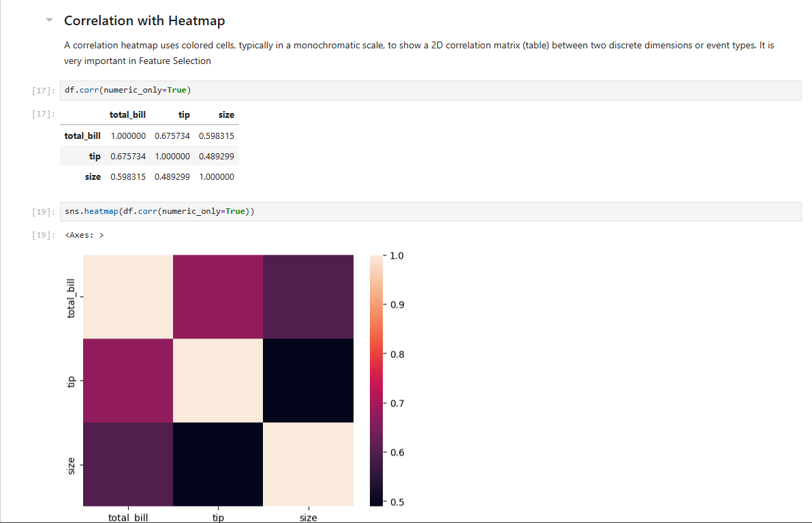Click the 0.8 colorbar tick label

click(x=397, y=355)
